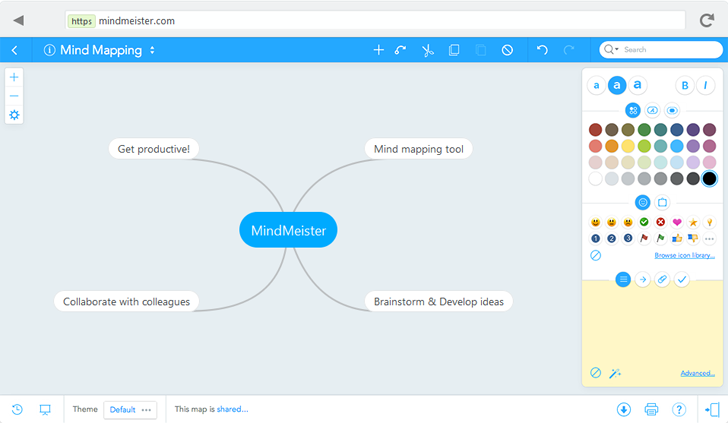This screenshot has width=728, height=423.
Task: Select the small font size option
Action: coord(596,85)
